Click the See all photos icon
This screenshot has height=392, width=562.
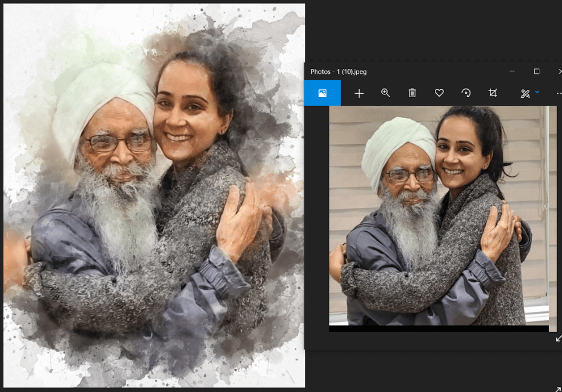(323, 93)
